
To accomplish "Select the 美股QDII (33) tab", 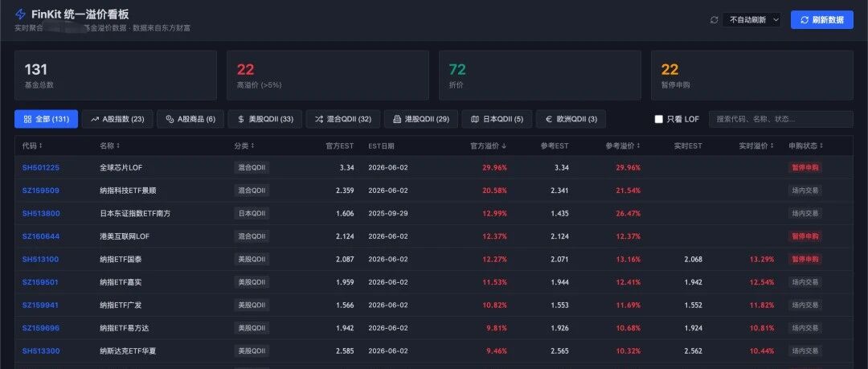I will (x=265, y=119).
